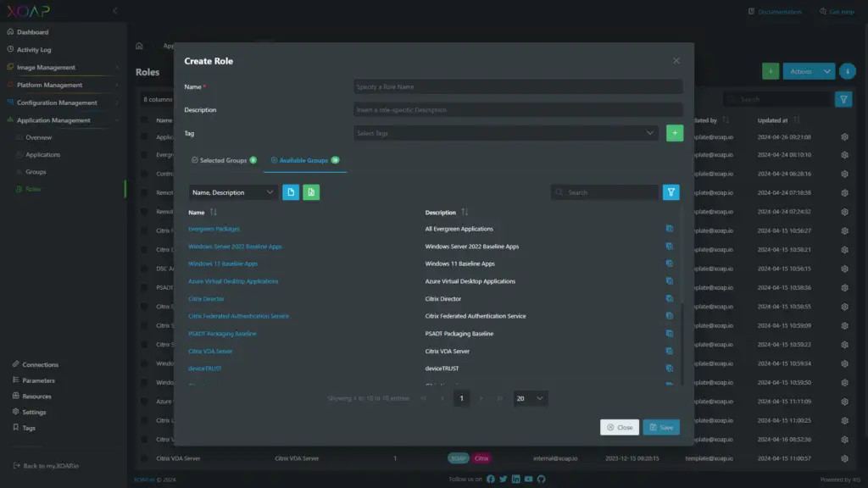The image size is (868, 488).
Task: Add the Windows 11 Baseline Apps group icon
Action: [670, 263]
